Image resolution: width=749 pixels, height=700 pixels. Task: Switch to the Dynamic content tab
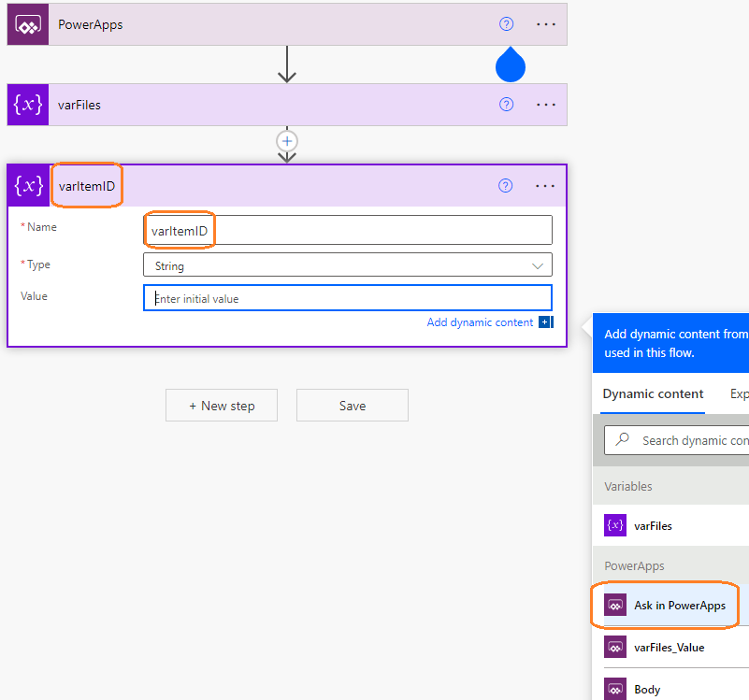(x=653, y=394)
